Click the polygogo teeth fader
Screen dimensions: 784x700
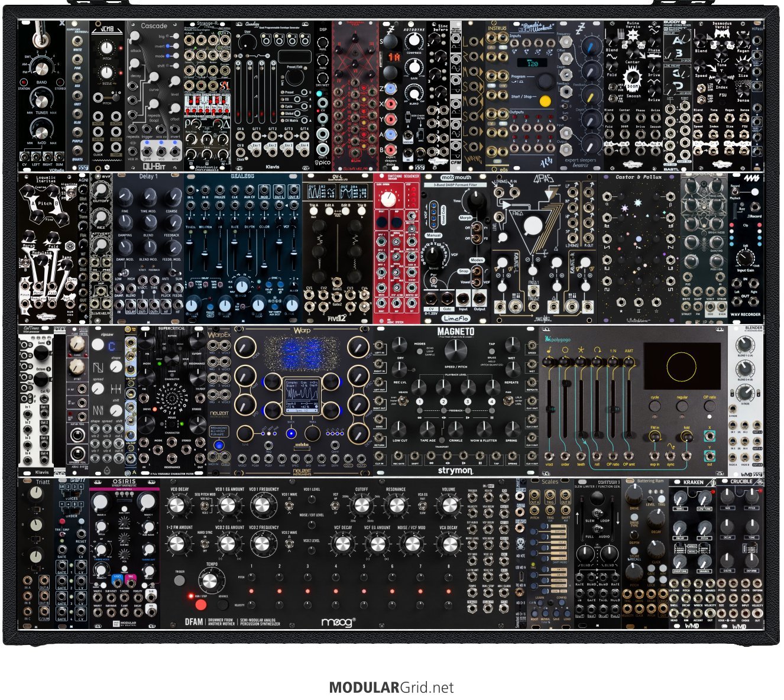click(581, 408)
